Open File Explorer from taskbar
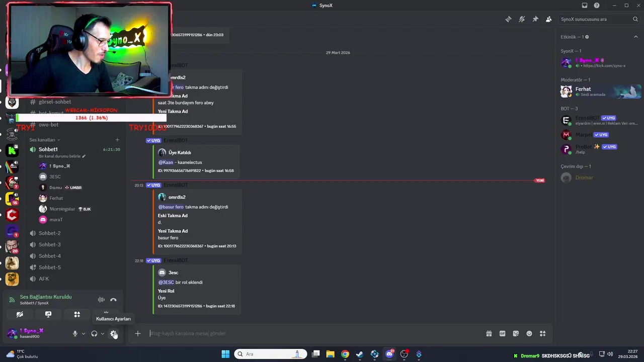Viewport: 644px width, 362px height. point(330,354)
